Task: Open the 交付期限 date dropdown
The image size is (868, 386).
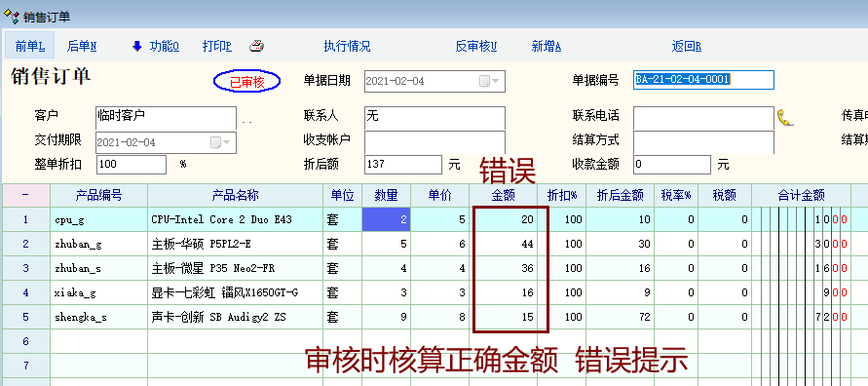Action: point(222,142)
